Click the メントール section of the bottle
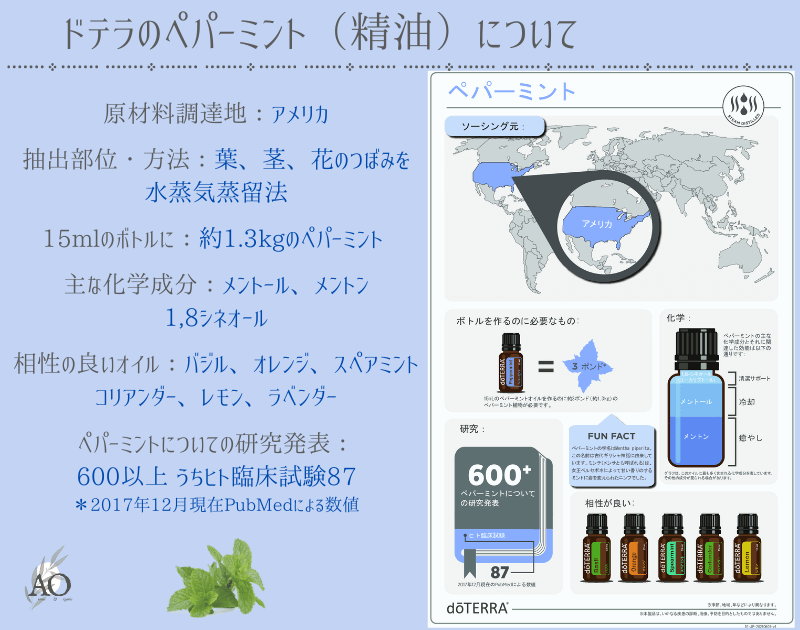The width and height of the screenshot is (800, 630). click(696, 401)
